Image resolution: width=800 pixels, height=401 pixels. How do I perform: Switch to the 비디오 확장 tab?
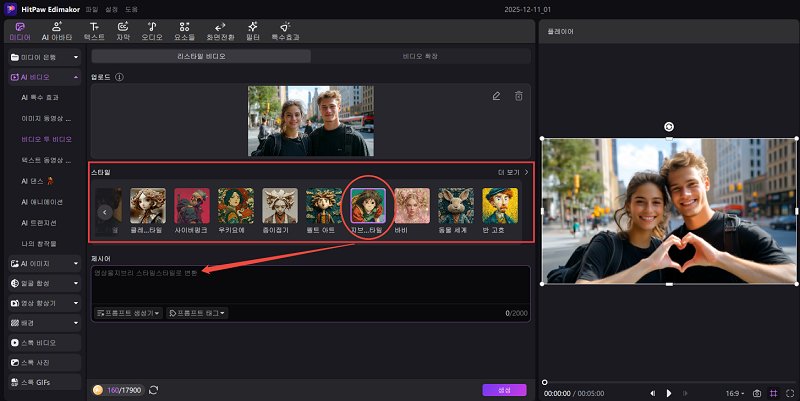[x=420, y=57]
